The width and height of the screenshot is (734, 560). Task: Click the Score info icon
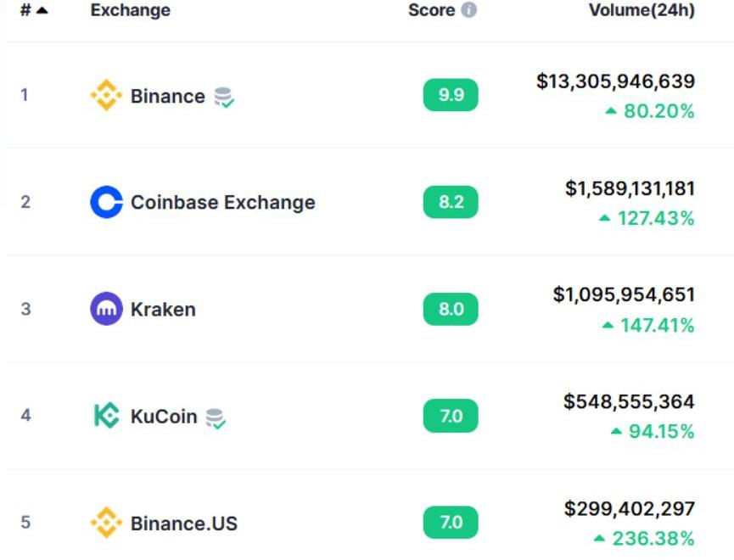point(468,11)
